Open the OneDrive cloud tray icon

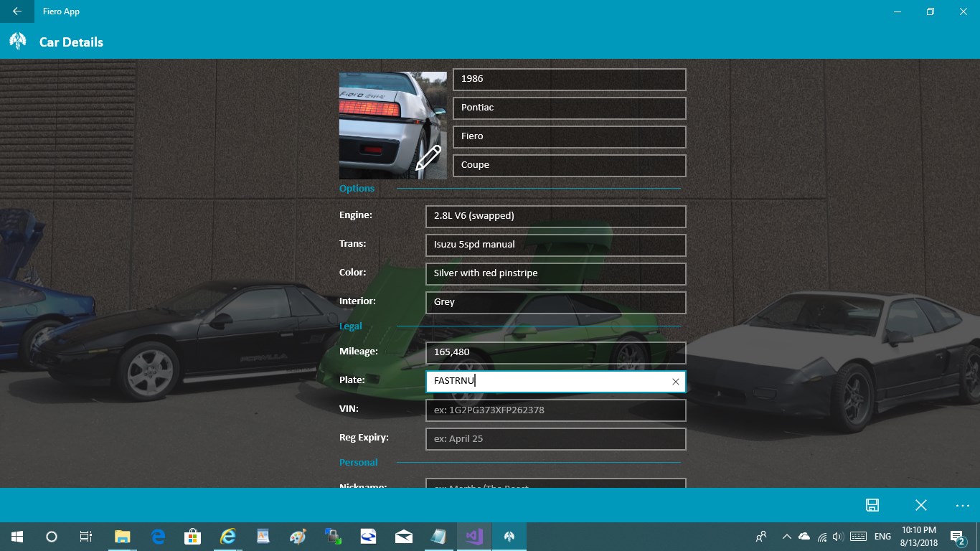click(804, 537)
